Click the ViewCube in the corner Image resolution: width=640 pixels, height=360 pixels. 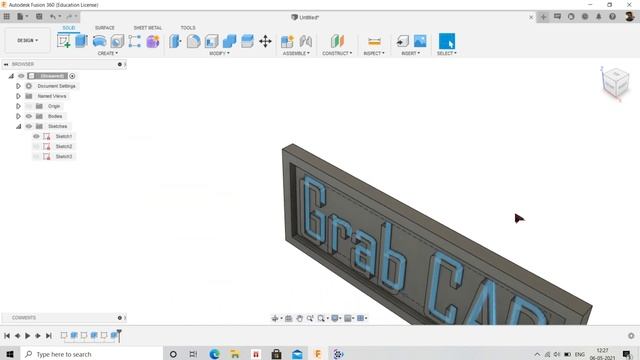click(x=616, y=83)
